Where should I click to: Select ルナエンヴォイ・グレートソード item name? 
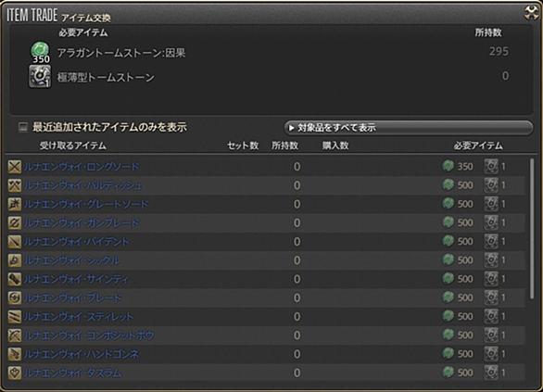coord(86,204)
